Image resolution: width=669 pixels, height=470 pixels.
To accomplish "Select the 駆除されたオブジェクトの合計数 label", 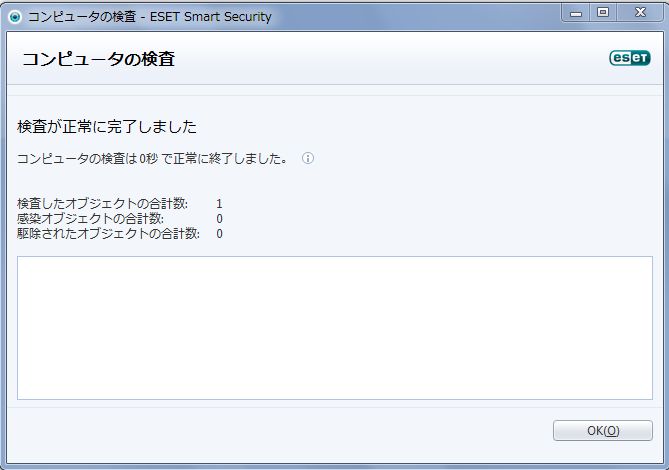I will click(x=108, y=234).
